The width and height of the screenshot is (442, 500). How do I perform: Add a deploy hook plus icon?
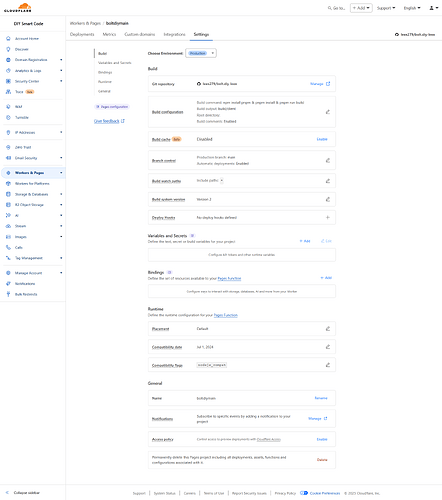click(x=328, y=217)
